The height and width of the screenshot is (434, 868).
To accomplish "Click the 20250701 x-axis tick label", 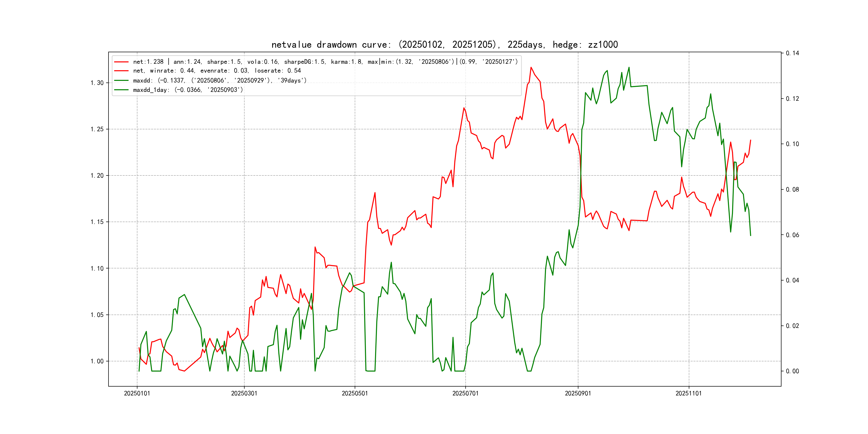I will (x=465, y=393).
